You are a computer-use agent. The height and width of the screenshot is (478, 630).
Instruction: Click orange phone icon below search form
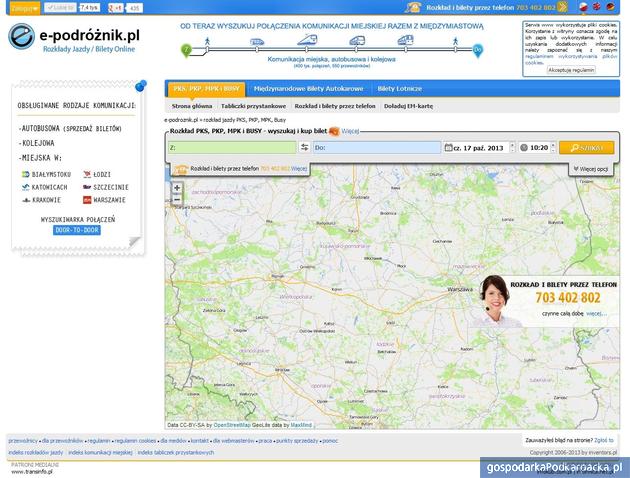click(180, 170)
